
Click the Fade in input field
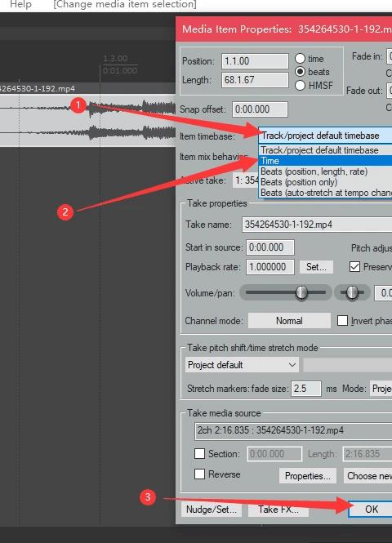coord(390,56)
